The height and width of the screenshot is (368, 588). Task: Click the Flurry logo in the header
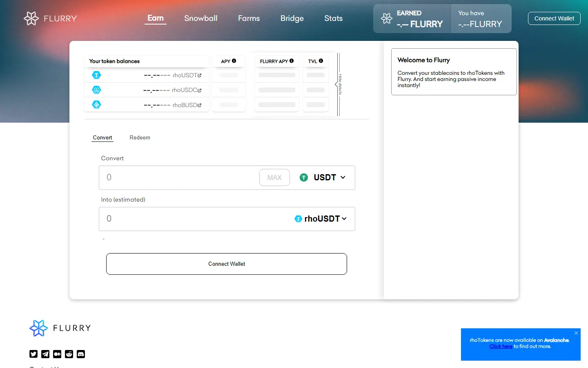[x=50, y=18]
